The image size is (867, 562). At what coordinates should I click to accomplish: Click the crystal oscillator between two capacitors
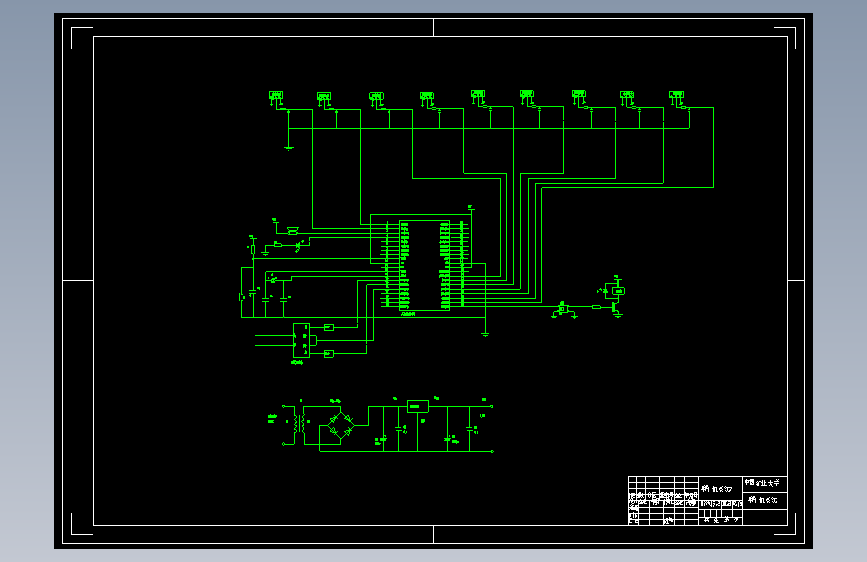[273, 280]
